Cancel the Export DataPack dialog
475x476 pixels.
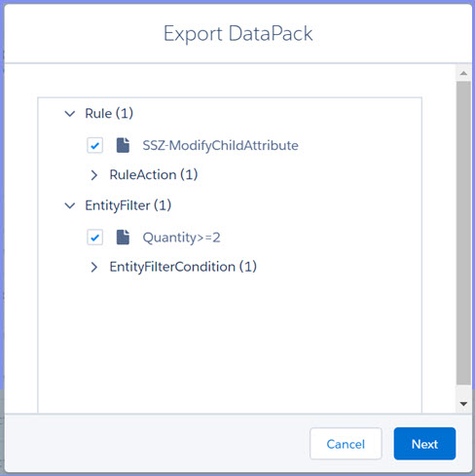(346, 444)
